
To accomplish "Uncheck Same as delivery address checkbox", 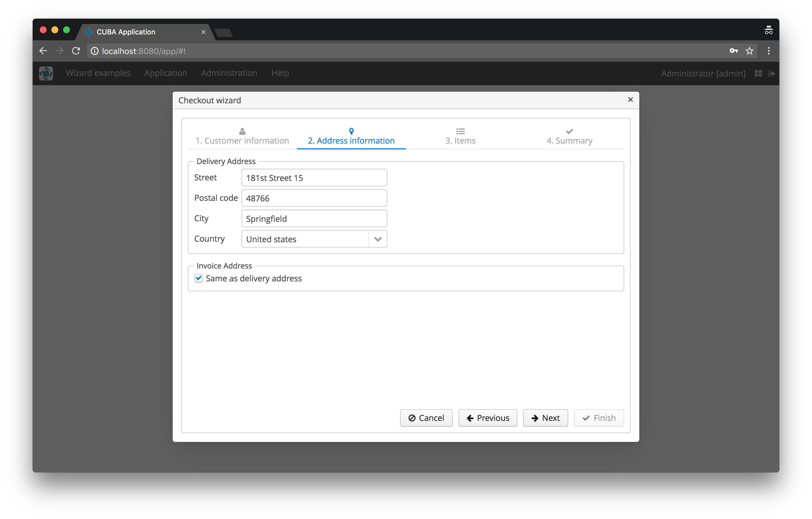I will 199,278.
